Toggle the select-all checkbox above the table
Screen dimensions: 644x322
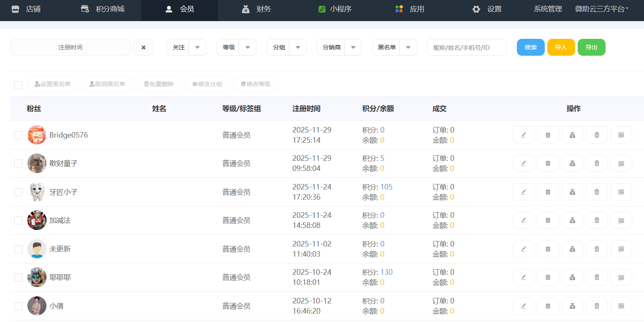tap(18, 85)
